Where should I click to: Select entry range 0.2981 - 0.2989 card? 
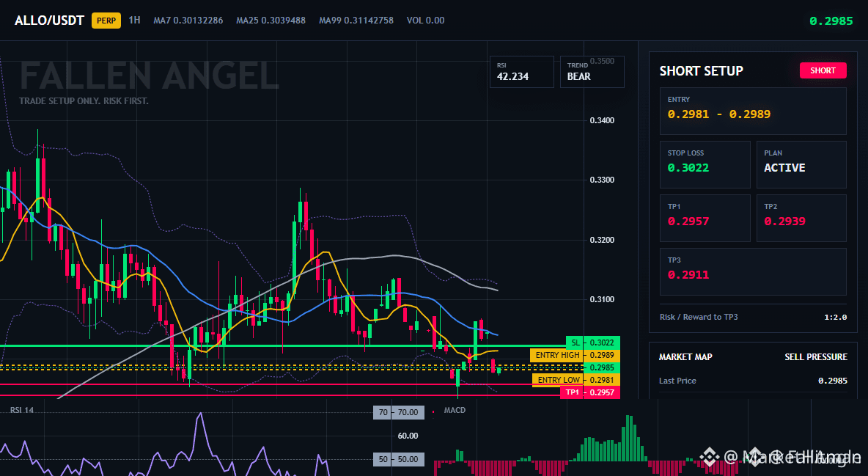point(753,111)
